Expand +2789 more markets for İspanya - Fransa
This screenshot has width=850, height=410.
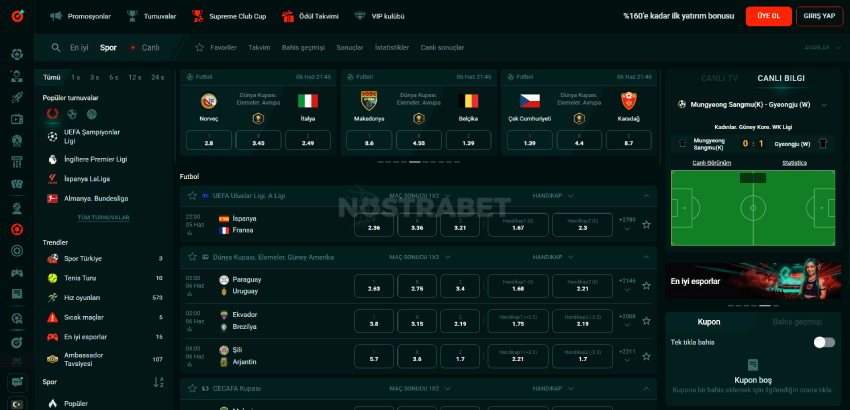point(627,223)
